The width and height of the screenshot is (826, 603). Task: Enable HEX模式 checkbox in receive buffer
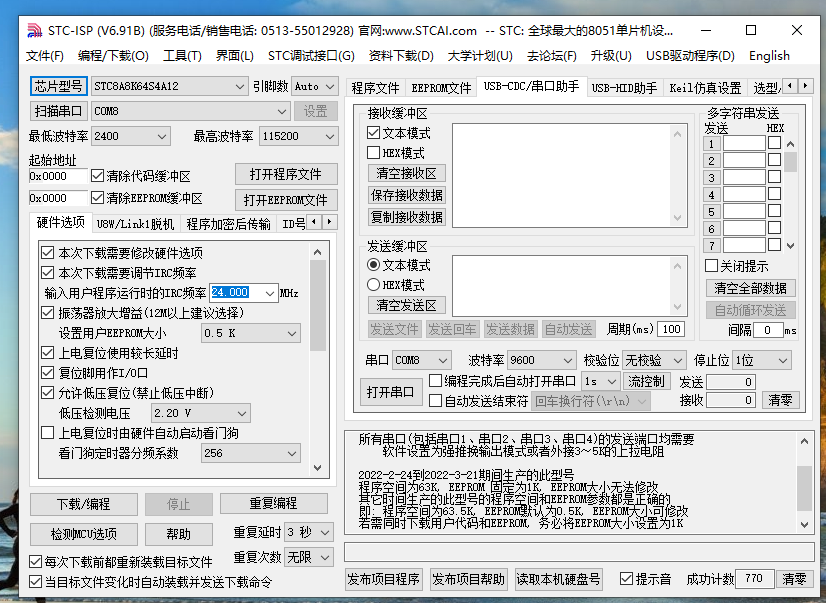tap(373, 153)
